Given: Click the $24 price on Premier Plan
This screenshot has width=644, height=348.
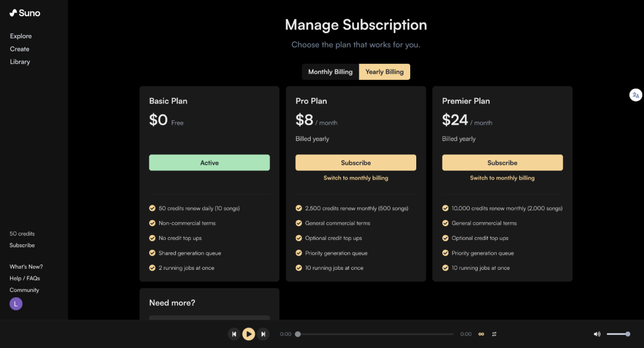Looking at the screenshot, I should 455,120.
